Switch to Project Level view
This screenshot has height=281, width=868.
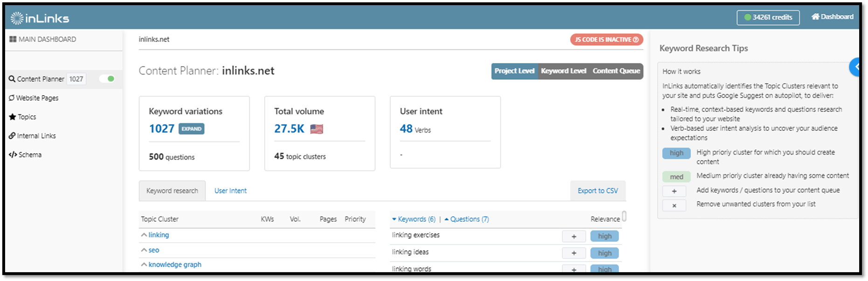pos(515,71)
